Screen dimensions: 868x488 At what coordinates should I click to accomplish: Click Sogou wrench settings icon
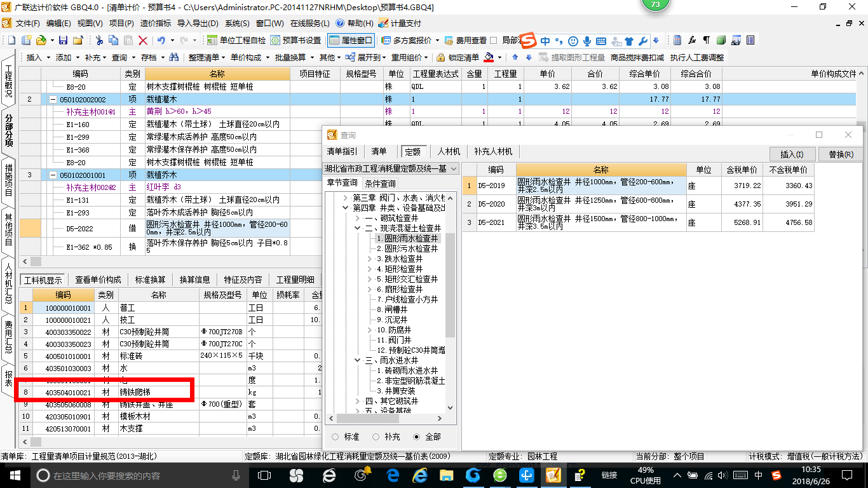[643, 41]
